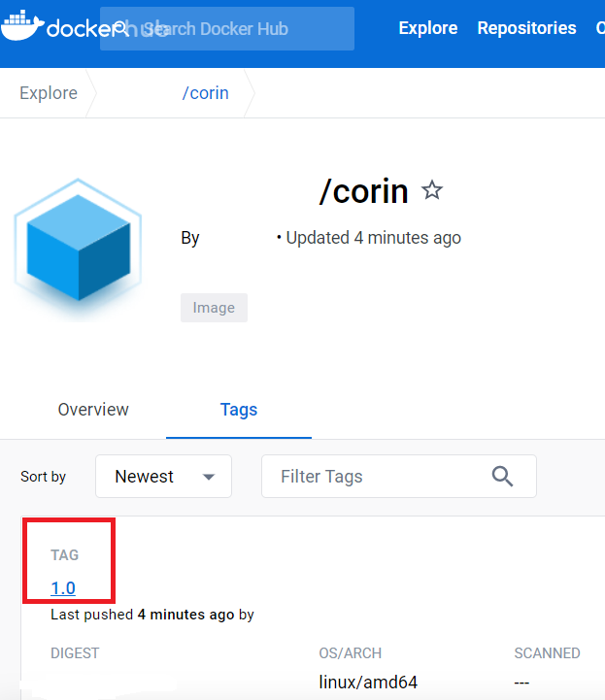Image resolution: width=605 pixels, height=700 pixels.
Task: Click the Docker whale logo
Action: 22,25
